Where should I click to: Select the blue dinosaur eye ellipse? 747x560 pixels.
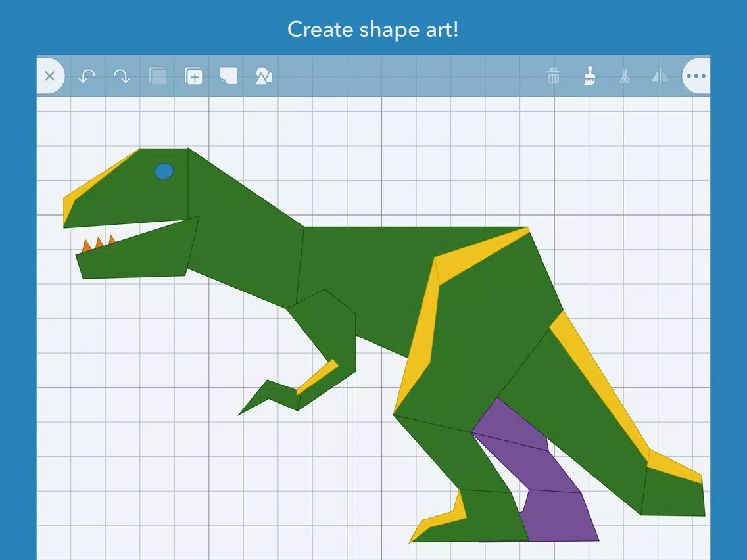pyautogui.click(x=164, y=172)
